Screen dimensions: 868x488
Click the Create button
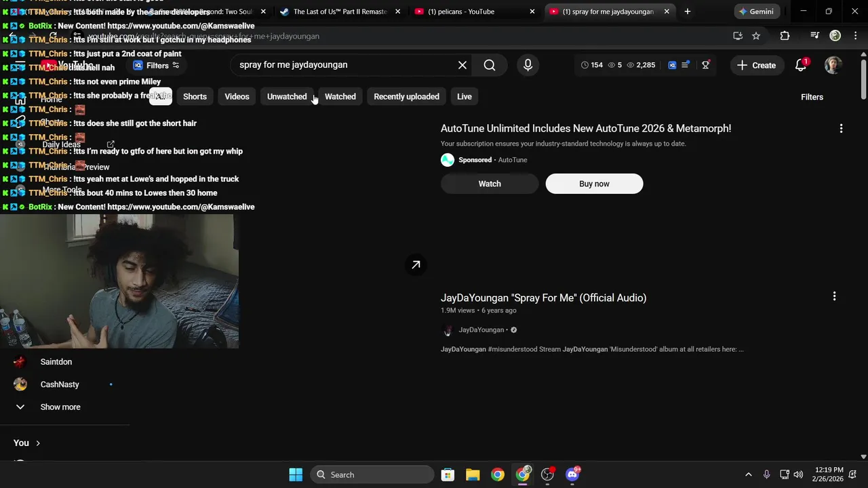tap(757, 66)
